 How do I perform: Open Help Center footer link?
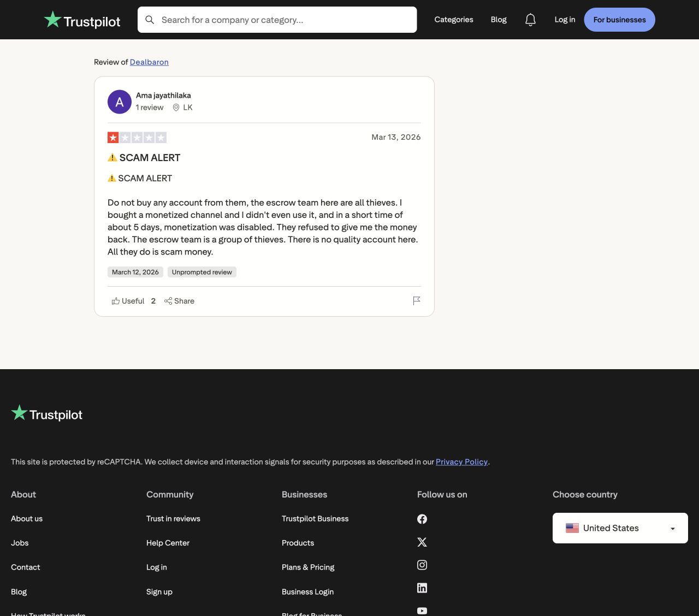pos(168,543)
